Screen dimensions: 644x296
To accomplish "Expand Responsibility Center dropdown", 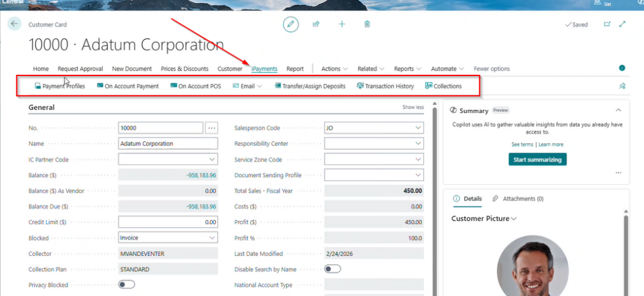I will 418,144.
